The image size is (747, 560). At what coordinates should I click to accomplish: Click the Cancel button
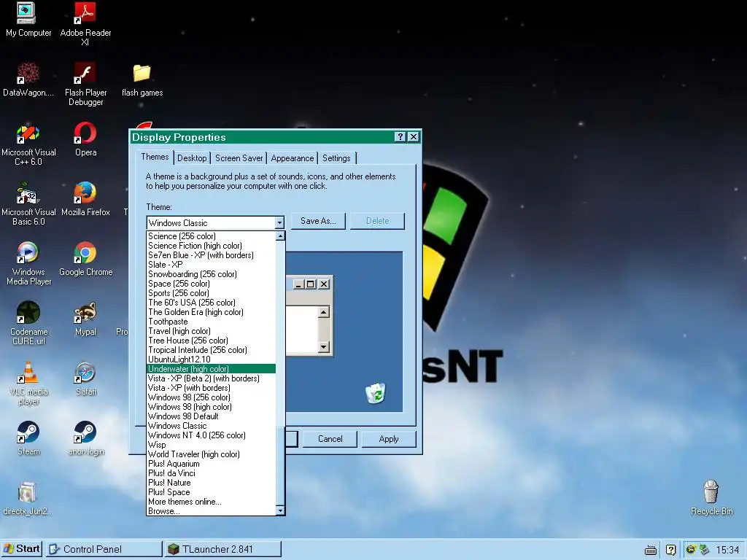pyautogui.click(x=330, y=439)
